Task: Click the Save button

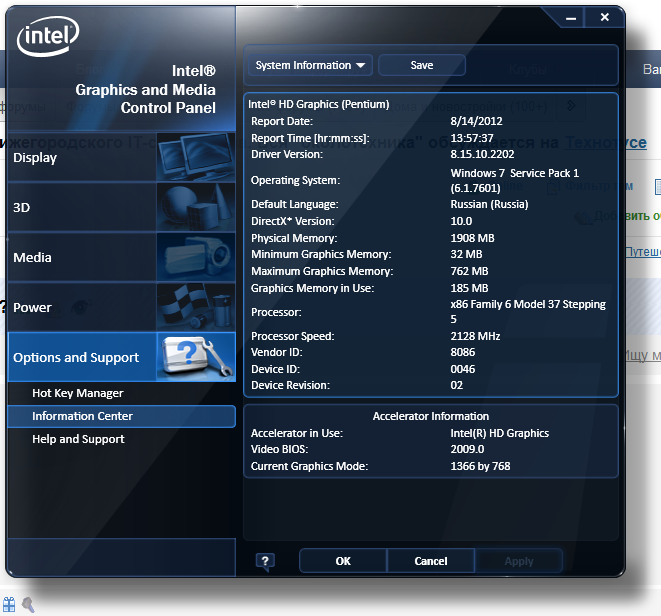Action: [422, 65]
